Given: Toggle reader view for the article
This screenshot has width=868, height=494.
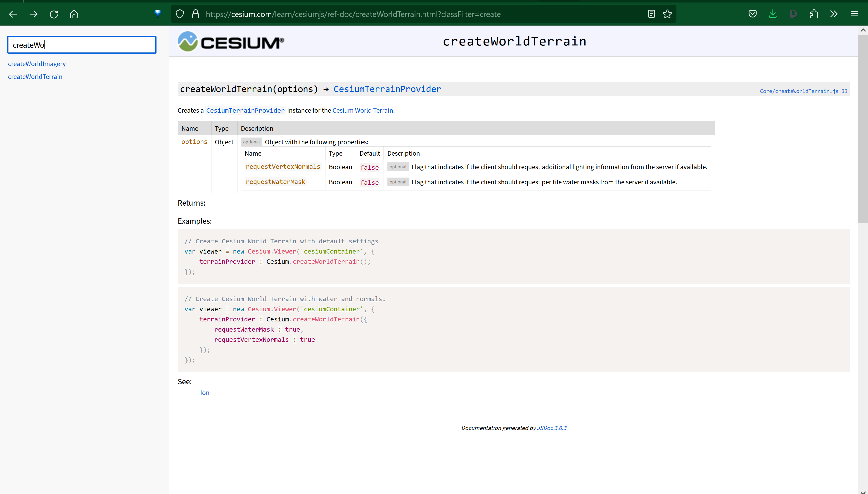Looking at the screenshot, I should click(651, 14).
